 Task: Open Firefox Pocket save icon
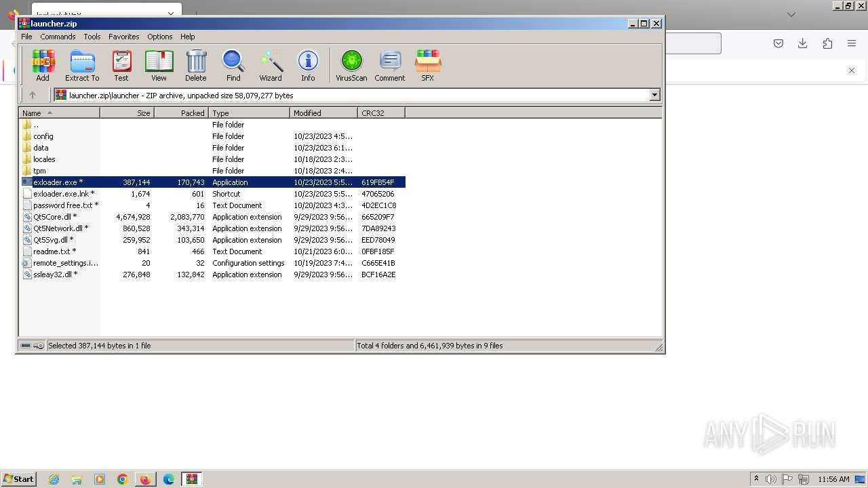click(x=778, y=43)
